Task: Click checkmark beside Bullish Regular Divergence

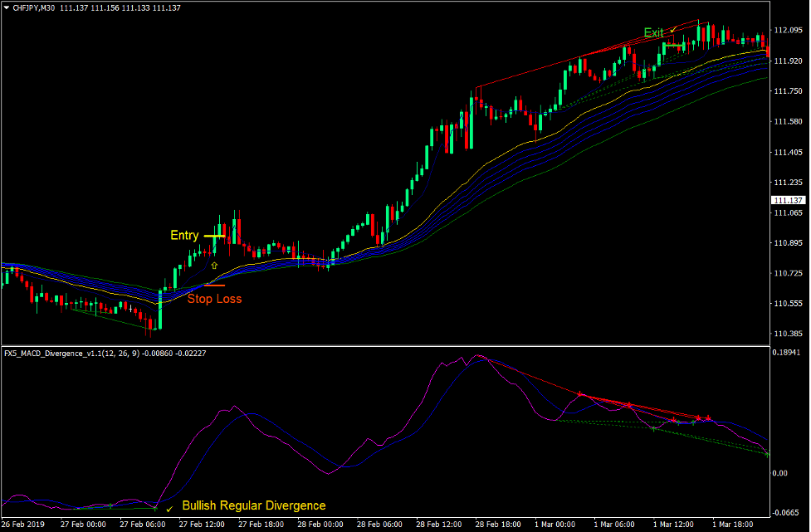Action: [x=170, y=507]
